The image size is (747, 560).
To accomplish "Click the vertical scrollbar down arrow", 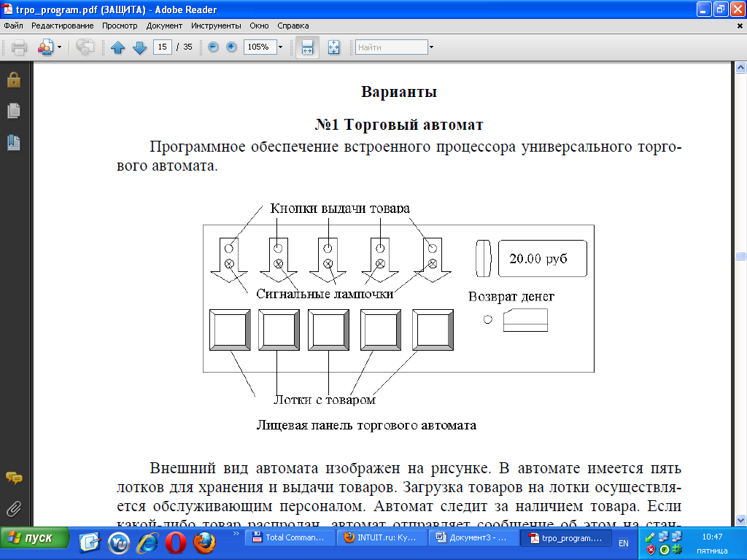I will pos(741,520).
